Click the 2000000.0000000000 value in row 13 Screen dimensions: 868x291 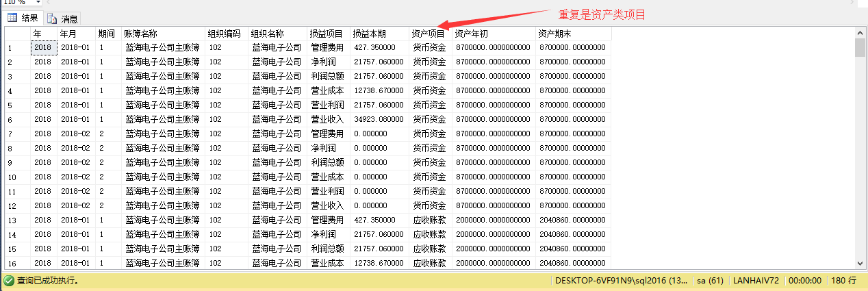(494, 220)
